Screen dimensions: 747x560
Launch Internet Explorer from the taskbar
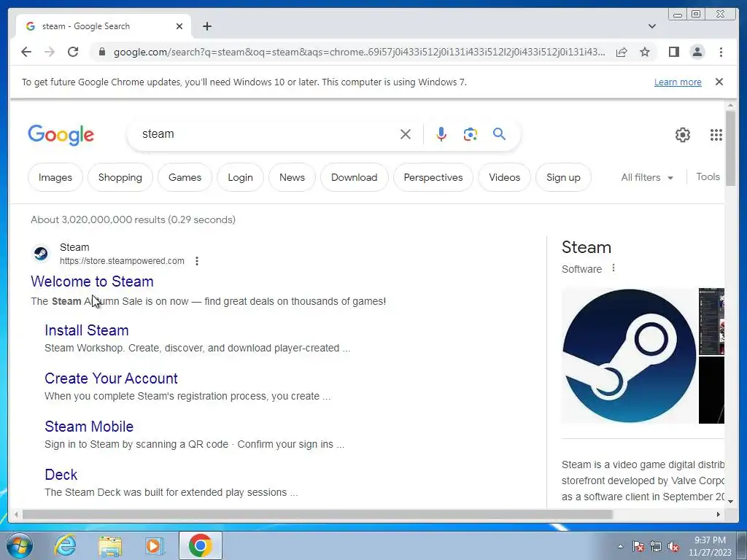(x=65, y=545)
